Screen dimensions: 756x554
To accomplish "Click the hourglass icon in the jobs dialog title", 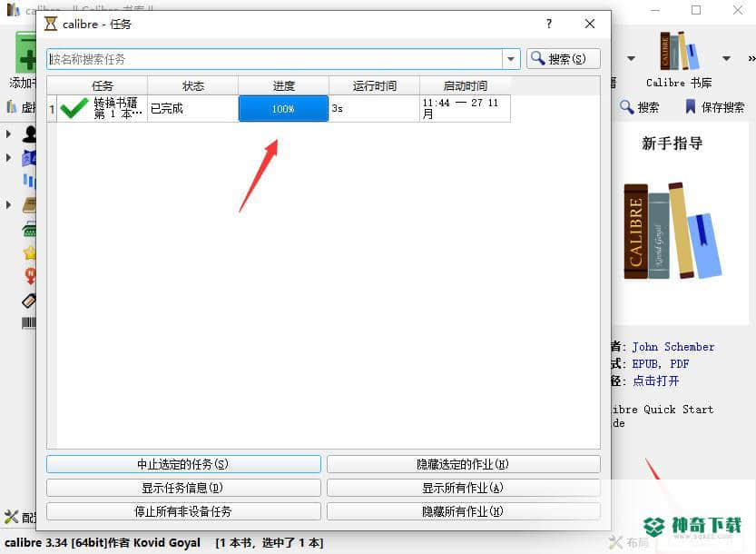I will [51, 24].
